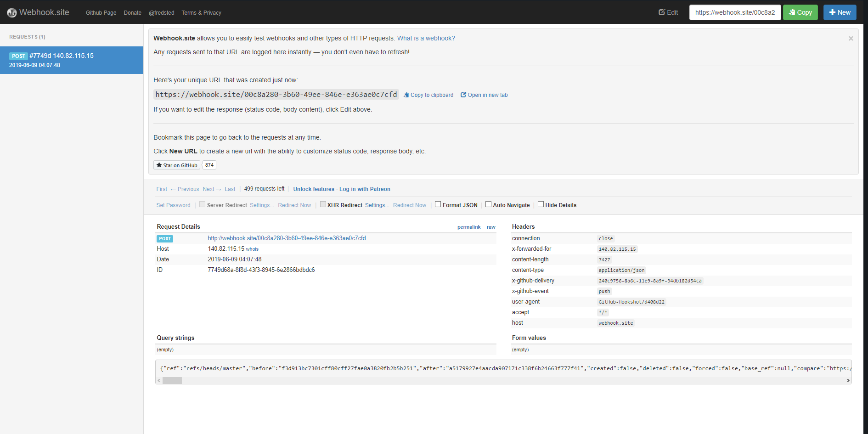This screenshot has height=434, width=868.
Task: Click the Edit pencil icon in navbar
Action: [662, 12]
